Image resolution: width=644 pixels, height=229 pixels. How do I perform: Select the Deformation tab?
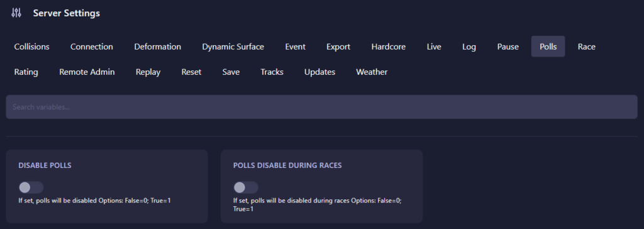[158, 47]
